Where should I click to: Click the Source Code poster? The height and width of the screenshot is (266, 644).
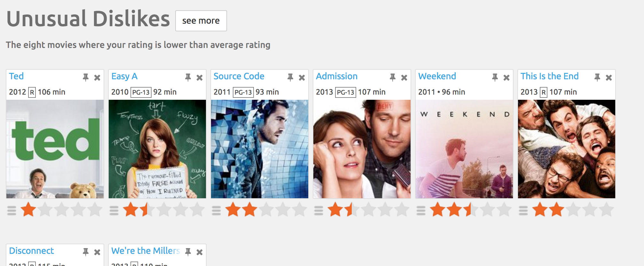coord(260,149)
